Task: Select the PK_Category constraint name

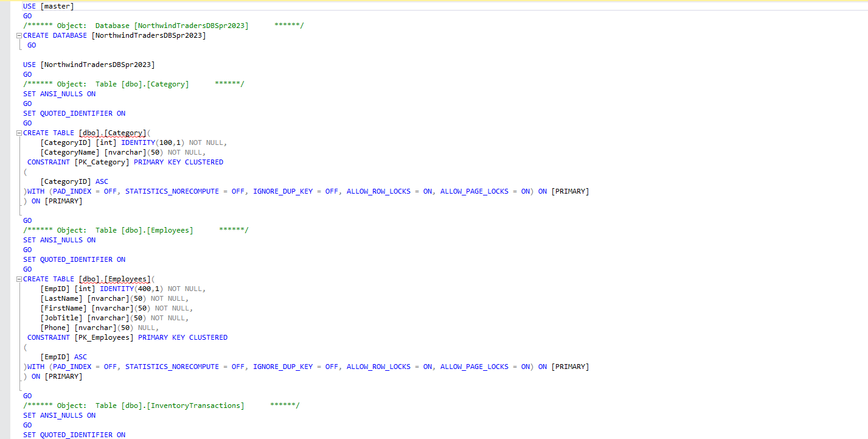Action: pos(101,161)
